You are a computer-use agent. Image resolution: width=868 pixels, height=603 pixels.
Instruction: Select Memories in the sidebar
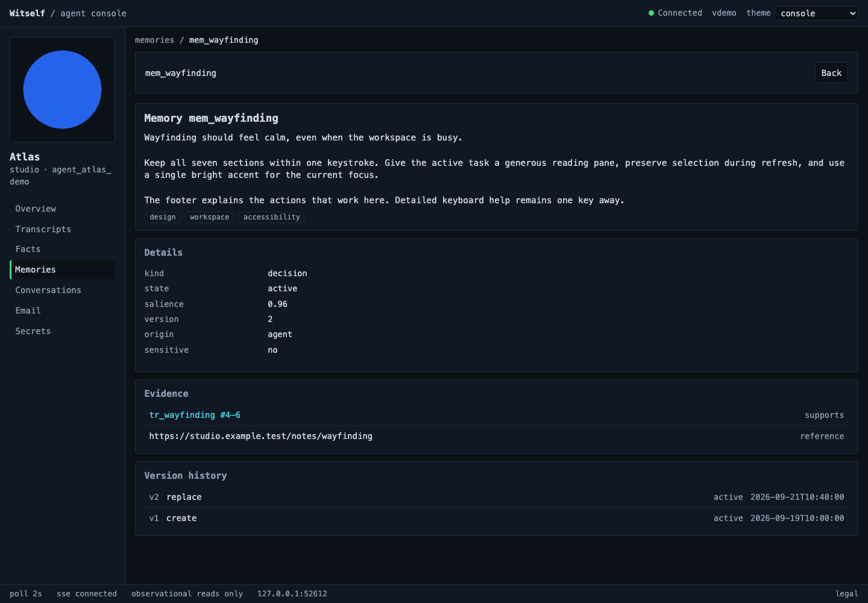(x=62, y=270)
